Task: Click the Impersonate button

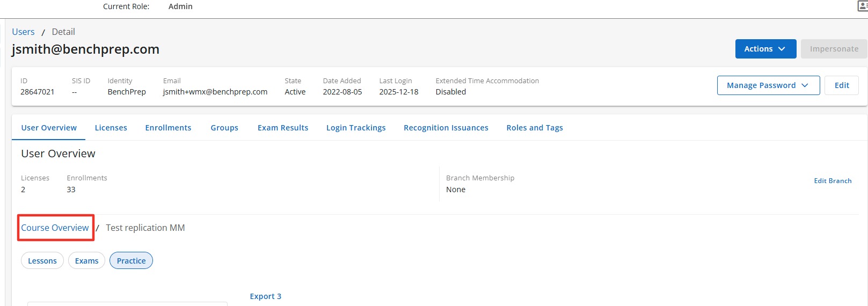Action: [x=834, y=49]
